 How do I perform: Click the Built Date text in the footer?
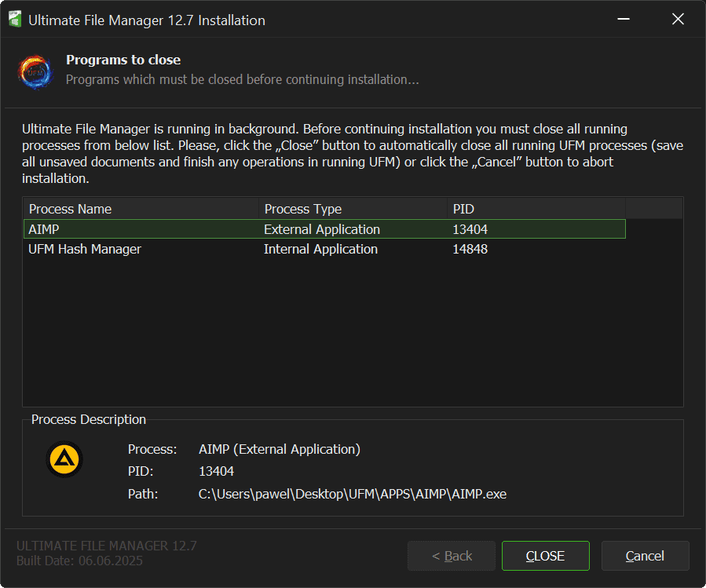tap(79, 561)
